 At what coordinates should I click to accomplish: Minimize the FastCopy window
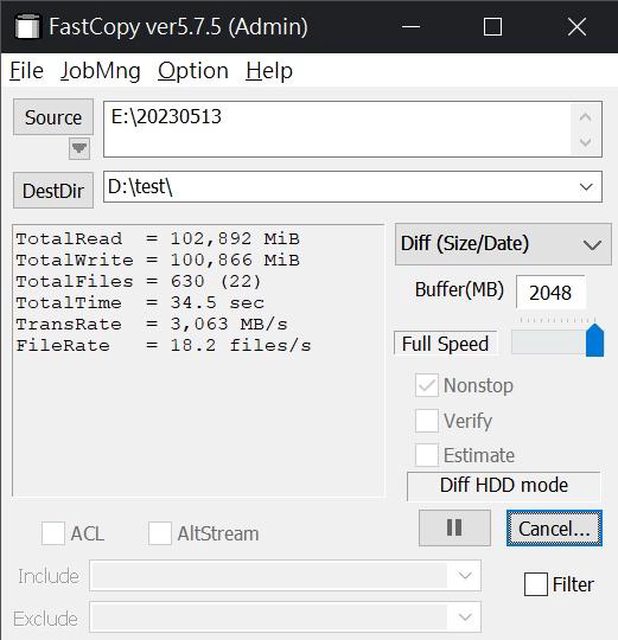(x=409, y=27)
